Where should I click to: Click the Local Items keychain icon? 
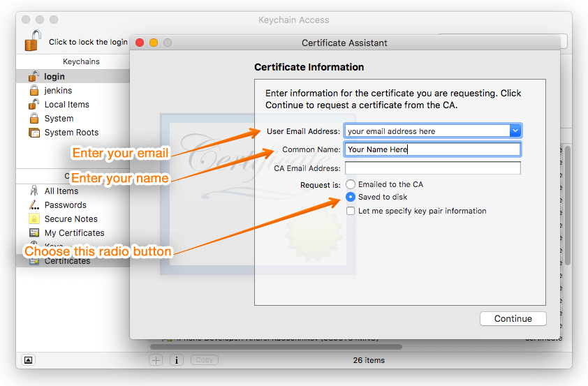(34, 105)
